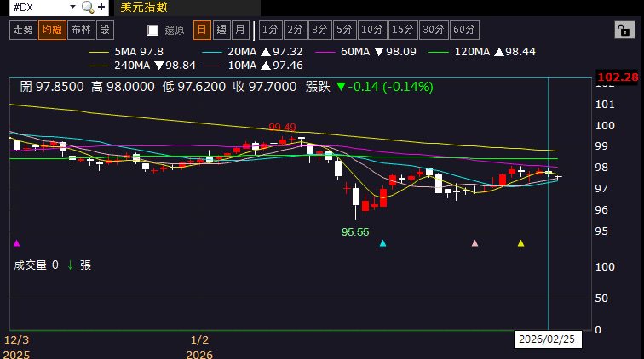Click the pink triangle marker
The image size is (644, 359).
tap(474, 243)
